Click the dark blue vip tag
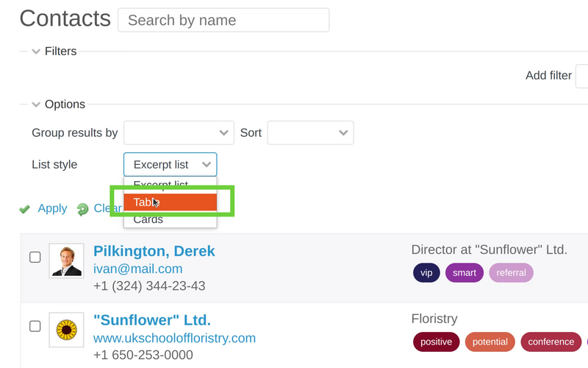The image size is (588, 368). (426, 273)
